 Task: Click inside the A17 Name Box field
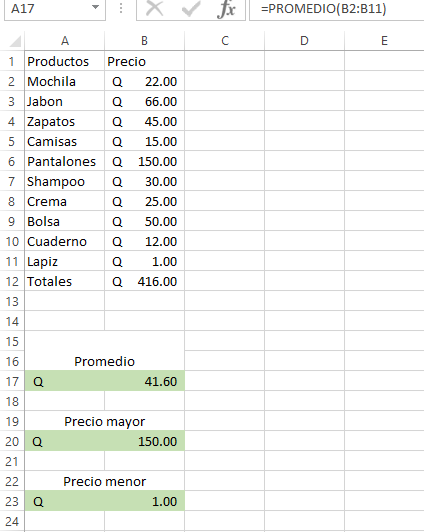(47, 9)
